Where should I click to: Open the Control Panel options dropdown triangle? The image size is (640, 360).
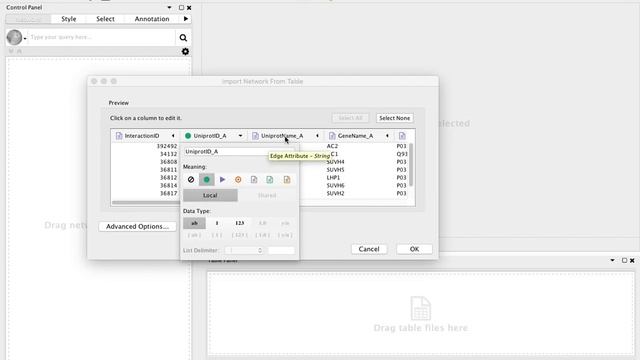(x=169, y=7)
